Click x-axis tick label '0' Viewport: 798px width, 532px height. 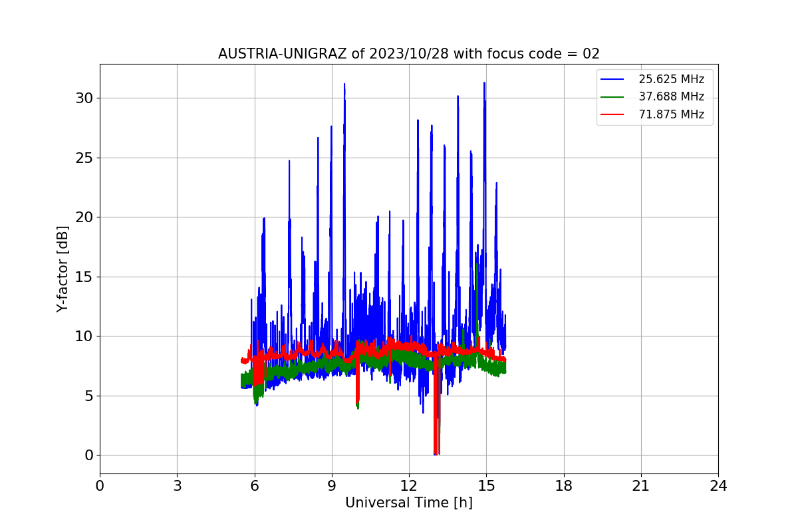(x=100, y=486)
